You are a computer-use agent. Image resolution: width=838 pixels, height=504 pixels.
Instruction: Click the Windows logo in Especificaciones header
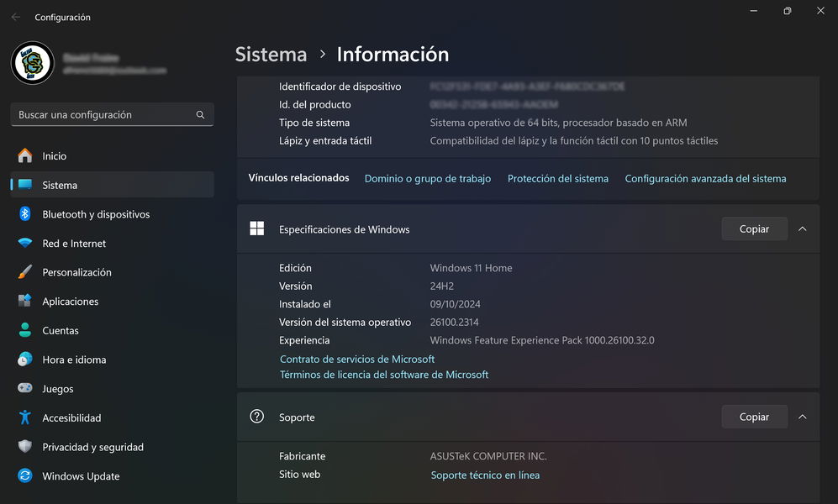tap(257, 228)
